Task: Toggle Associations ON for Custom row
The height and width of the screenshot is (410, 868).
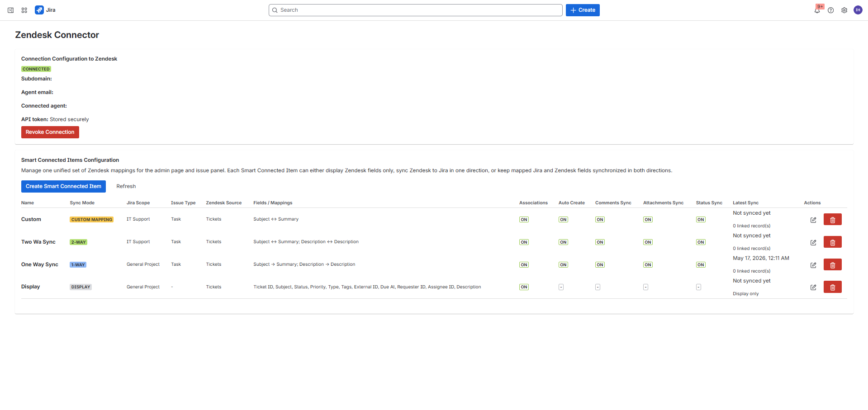Action: [524, 220]
